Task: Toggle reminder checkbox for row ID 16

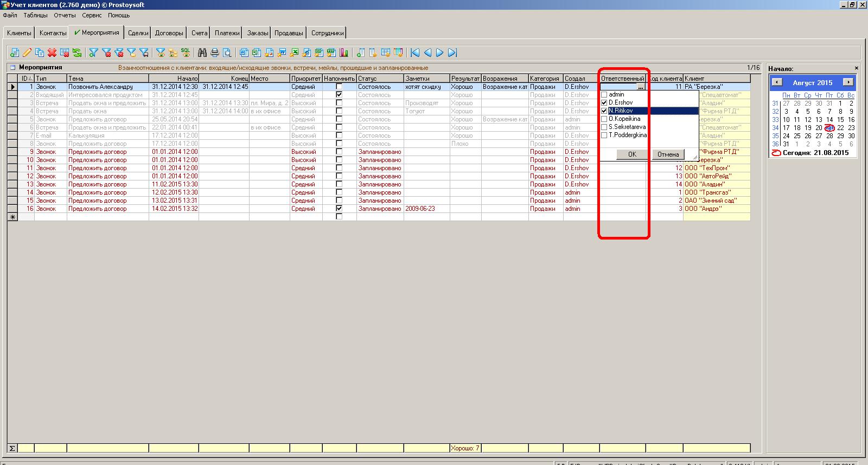Action: click(339, 209)
